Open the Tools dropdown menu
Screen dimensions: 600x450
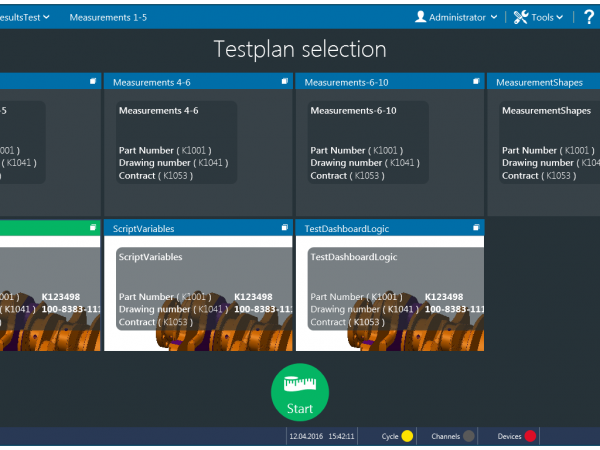coord(538,17)
